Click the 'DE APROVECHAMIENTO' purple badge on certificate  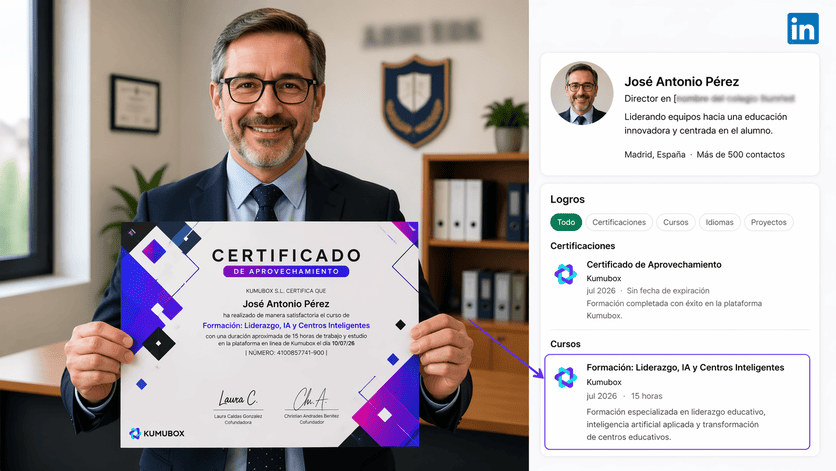286,272
